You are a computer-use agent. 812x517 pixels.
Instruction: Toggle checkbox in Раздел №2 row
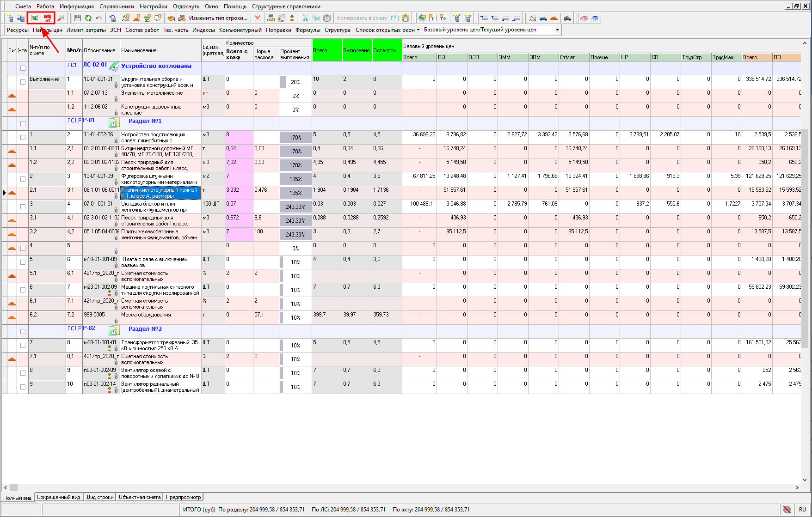click(23, 331)
